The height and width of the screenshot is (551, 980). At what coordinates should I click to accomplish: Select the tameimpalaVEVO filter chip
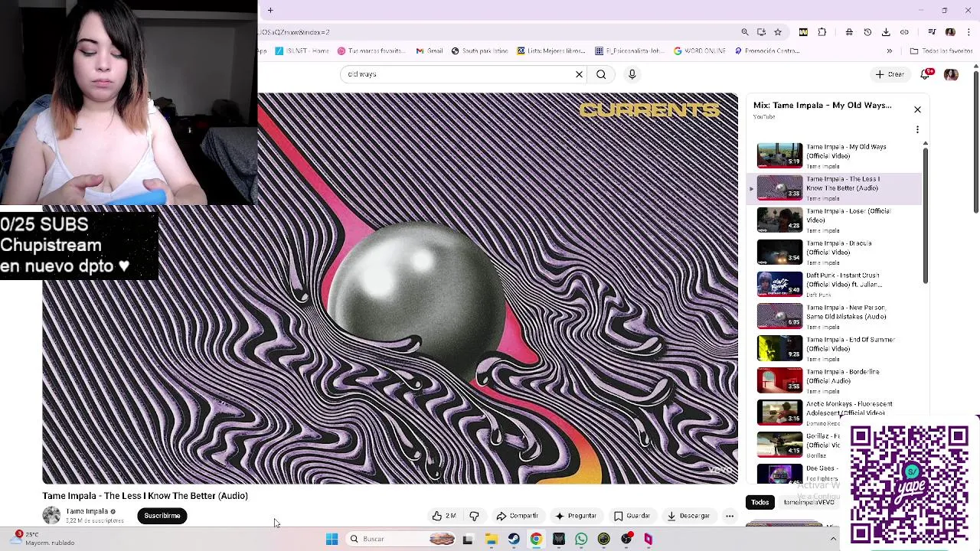[808, 502]
